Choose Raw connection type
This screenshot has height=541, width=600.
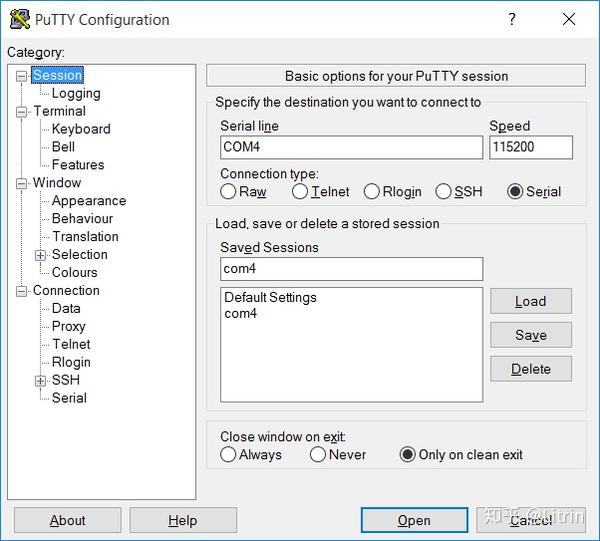coord(230,192)
